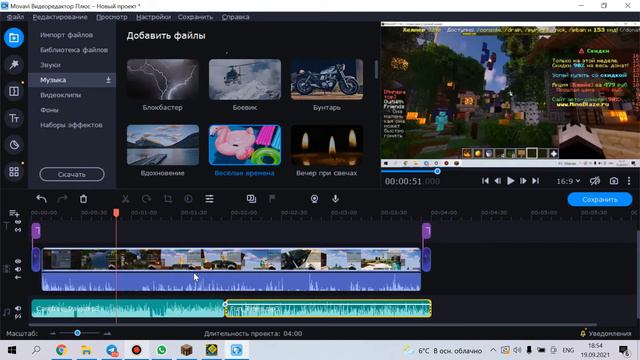Select the Вечер при свечах music thumbnail
640x360 pixels.
pyautogui.click(x=327, y=145)
